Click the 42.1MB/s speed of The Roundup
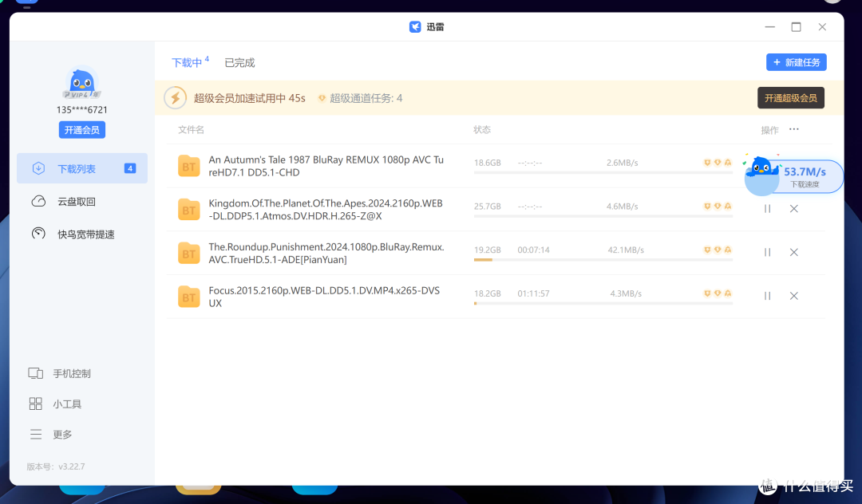 click(x=626, y=250)
